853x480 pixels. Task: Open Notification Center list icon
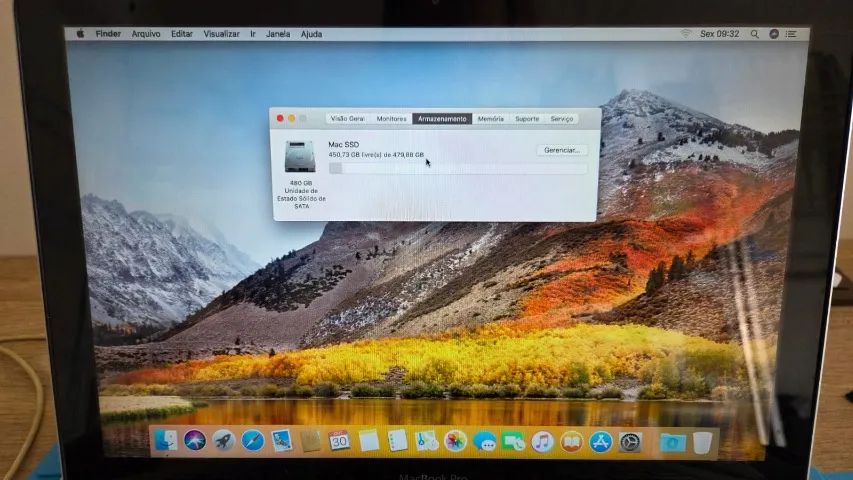click(791, 34)
